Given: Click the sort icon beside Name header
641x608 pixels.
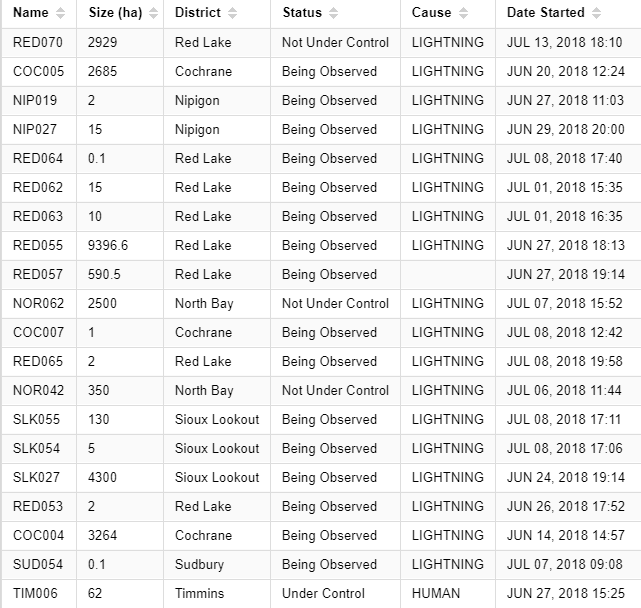Looking at the screenshot, I should (61, 13).
